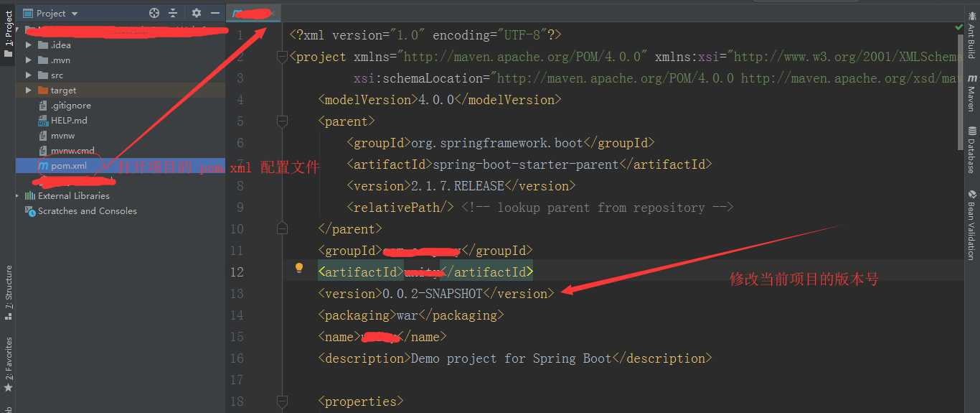Select the mvnw.cmd file
980x413 pixels.
[x=72, y=150]
